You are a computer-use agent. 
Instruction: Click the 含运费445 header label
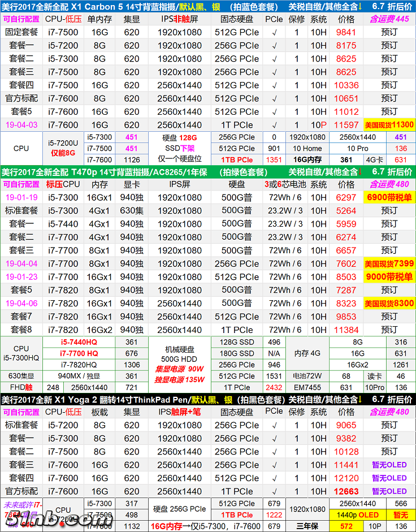coord(389,19)
